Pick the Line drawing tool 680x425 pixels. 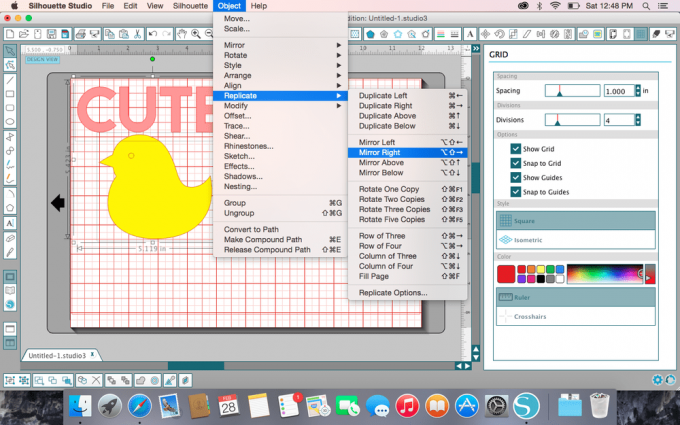[x=10, y=81]
